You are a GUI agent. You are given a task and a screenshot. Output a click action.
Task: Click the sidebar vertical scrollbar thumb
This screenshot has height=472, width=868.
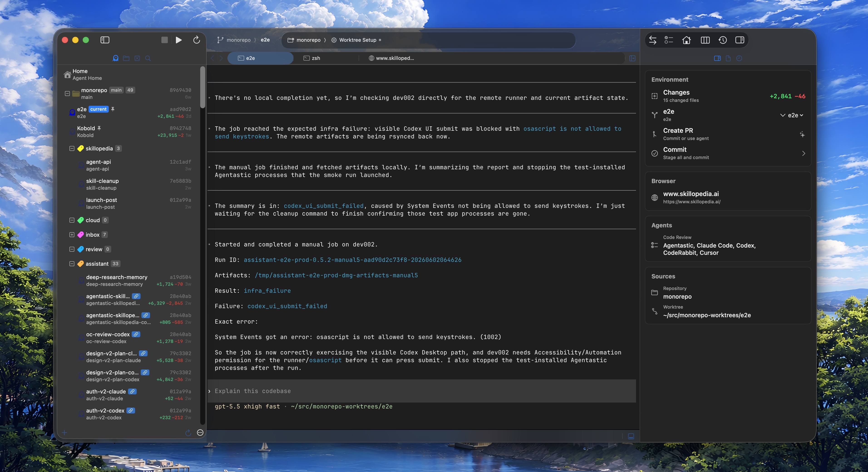[x=202, y=87]
